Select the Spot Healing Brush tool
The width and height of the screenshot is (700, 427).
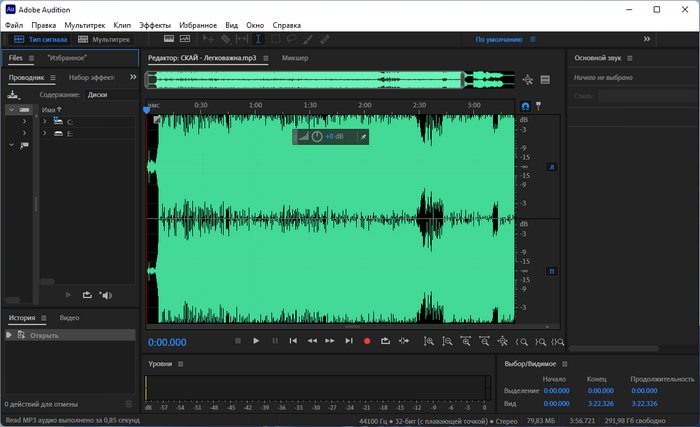tap(325, 39)
